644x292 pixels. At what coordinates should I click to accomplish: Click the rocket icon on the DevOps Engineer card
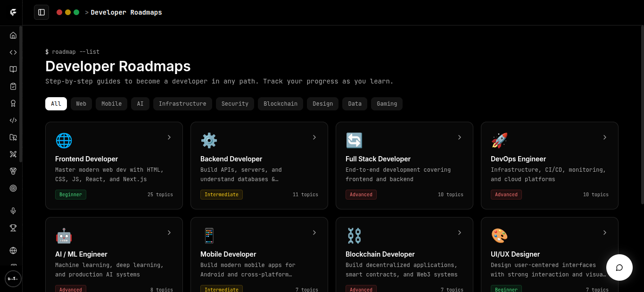coord(499,140)
